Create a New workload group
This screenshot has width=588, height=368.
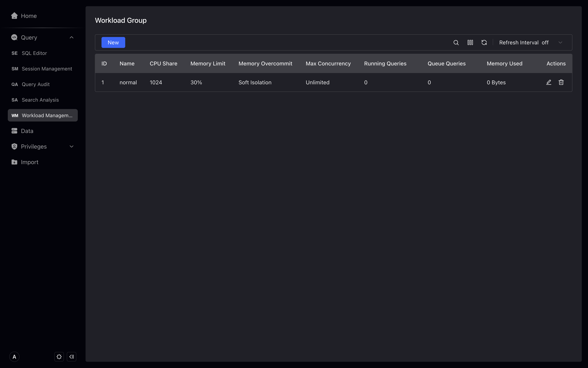coord(113,42)
